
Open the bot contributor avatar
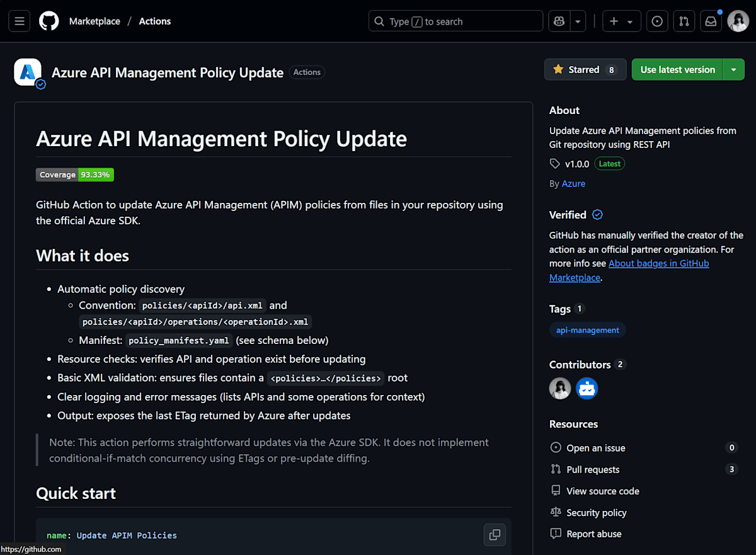click(587, 389)
